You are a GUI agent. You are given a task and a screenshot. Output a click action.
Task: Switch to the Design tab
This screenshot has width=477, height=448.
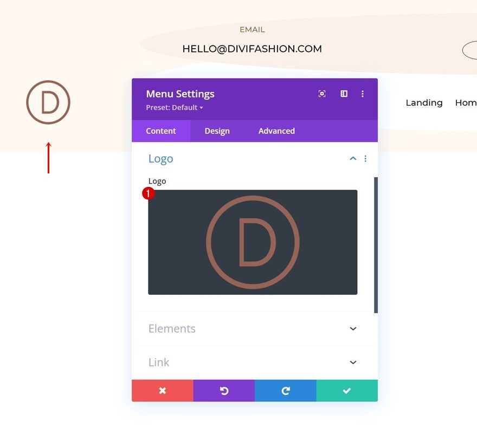point(217,131)
